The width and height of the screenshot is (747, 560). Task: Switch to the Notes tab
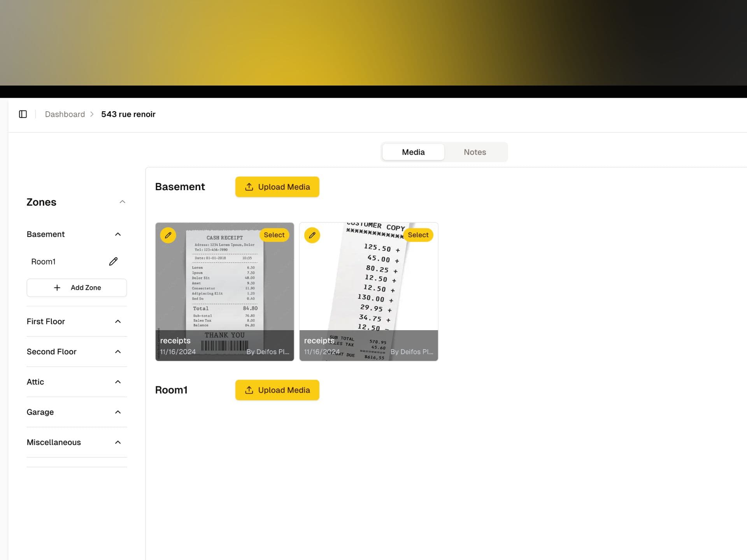(x=475, y=152)
